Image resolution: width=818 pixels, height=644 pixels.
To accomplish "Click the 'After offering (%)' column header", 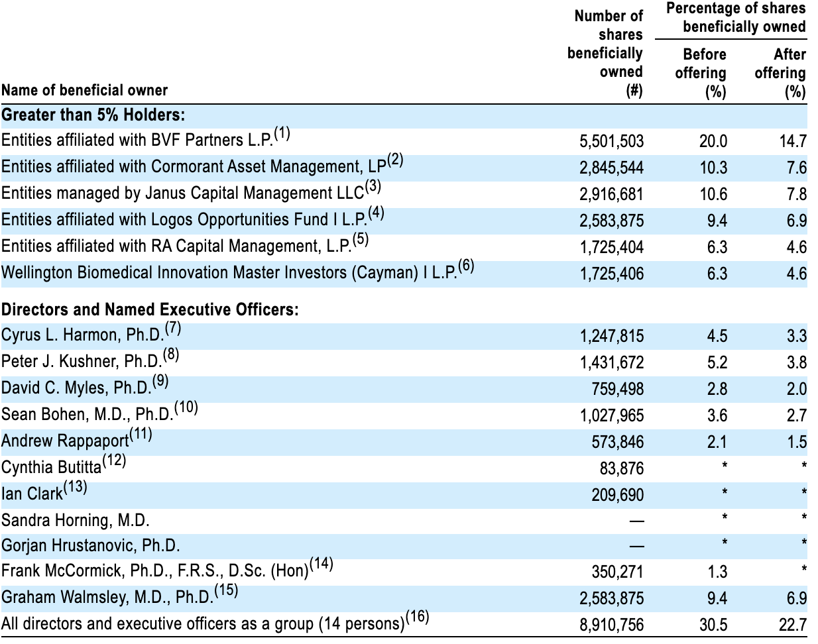I will click(x=780, y=73).
